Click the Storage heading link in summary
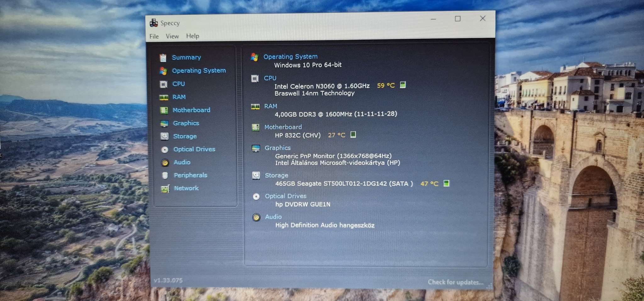Screen dimensions: 644x301 (x=277, y=175)
